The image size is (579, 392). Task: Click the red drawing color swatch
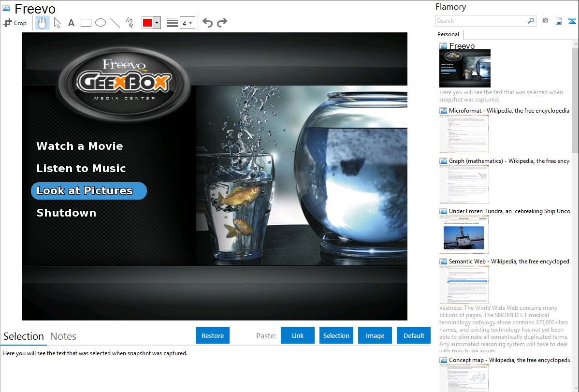pyautogui.click(x=147, y=23)
